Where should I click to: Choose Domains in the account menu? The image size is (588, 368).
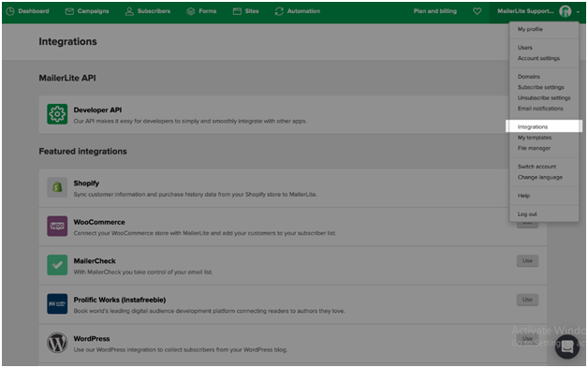click(x=529, y=77)
